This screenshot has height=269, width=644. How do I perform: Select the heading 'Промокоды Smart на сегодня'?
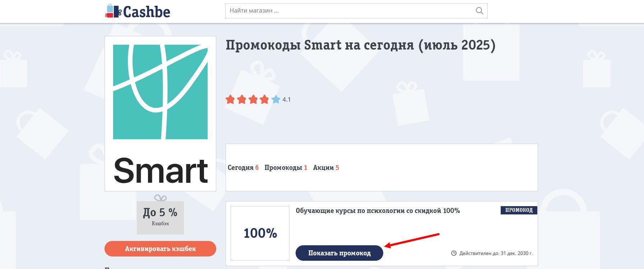point(361,45)
